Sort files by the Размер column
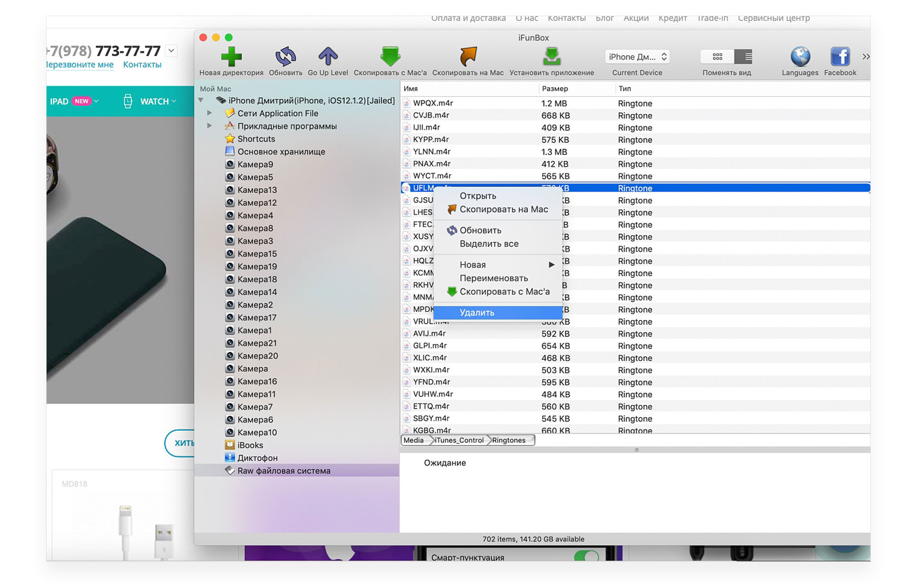 coord(577,88)
